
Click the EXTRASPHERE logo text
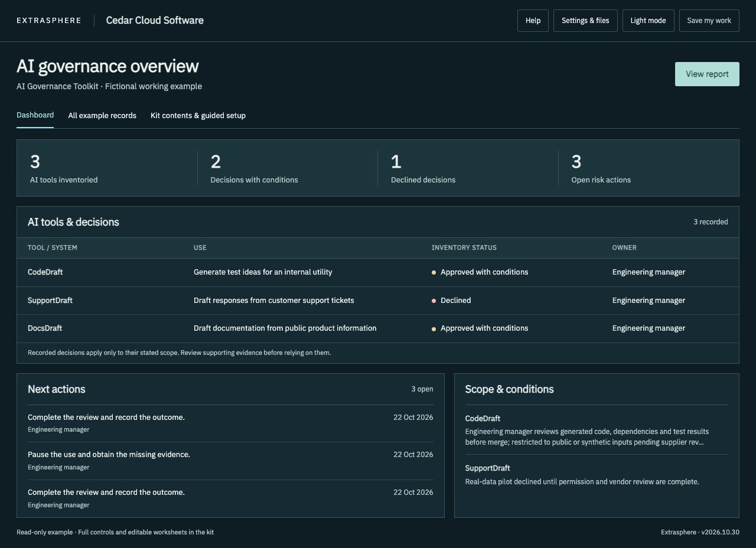(x=49, y=21)
